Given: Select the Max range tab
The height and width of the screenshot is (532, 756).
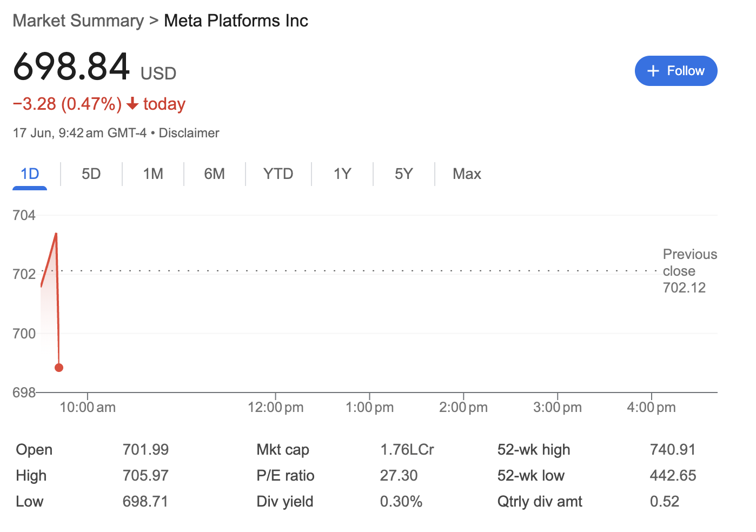Looking at the screenshot, I should pyautogui.click(x=467, y=174).
